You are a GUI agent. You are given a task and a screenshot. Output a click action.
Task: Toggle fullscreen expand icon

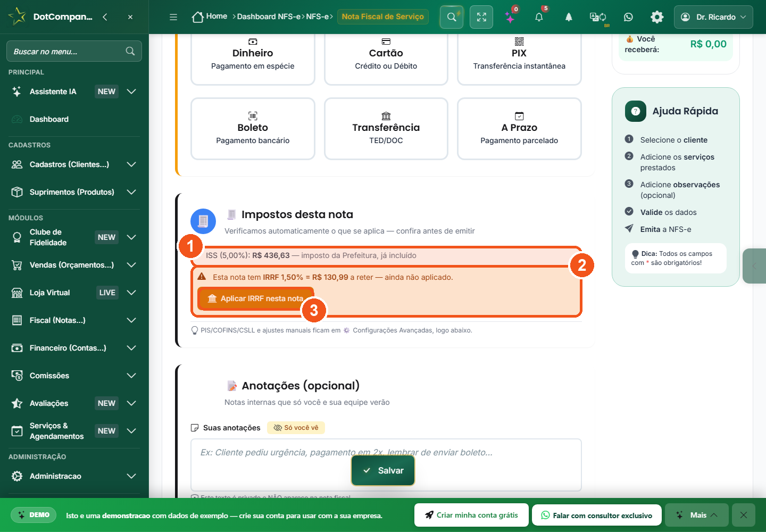click(x=481, y=17)
